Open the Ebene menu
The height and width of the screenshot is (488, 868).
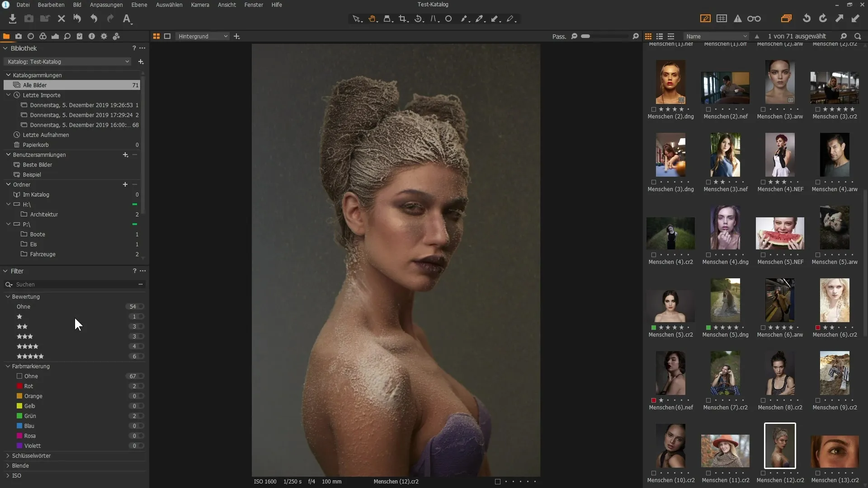[x=139, y=5]
